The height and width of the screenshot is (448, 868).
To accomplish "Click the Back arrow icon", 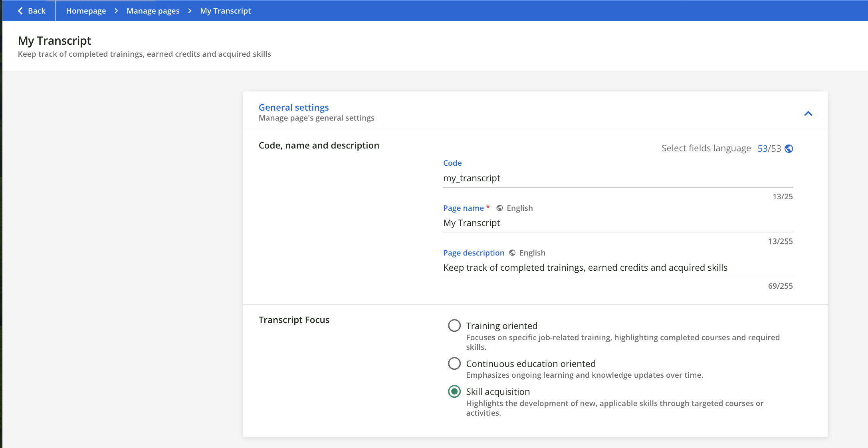I will (x=20, y=11).
